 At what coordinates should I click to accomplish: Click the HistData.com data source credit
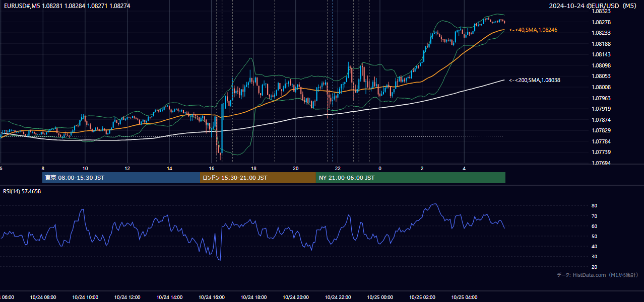(x=598, y=275)
